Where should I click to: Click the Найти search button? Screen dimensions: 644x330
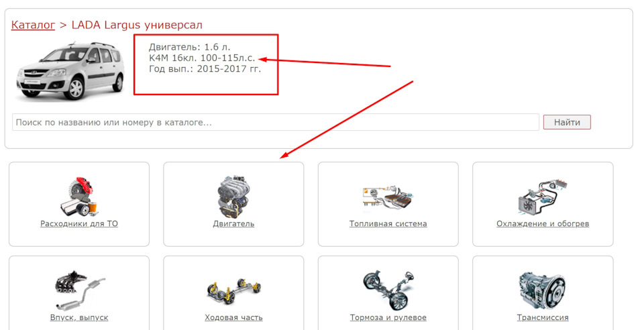point(567,122)
